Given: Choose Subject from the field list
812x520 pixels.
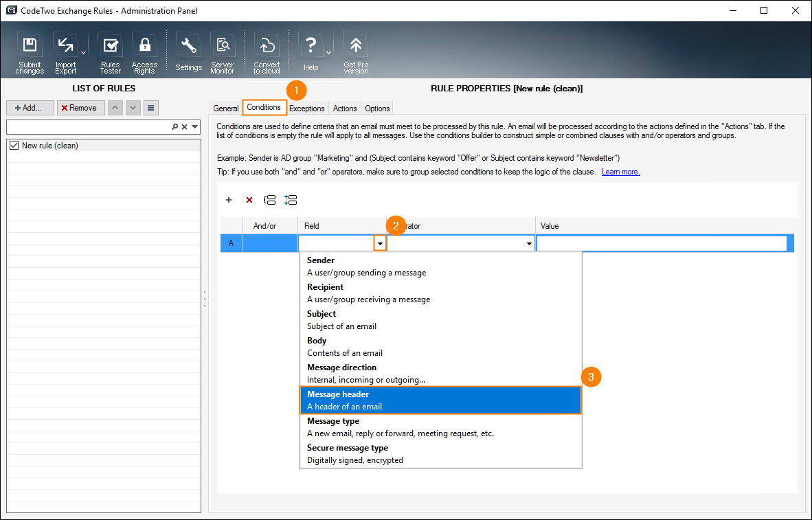Looking at the screenshot, I should coord(441,320).
